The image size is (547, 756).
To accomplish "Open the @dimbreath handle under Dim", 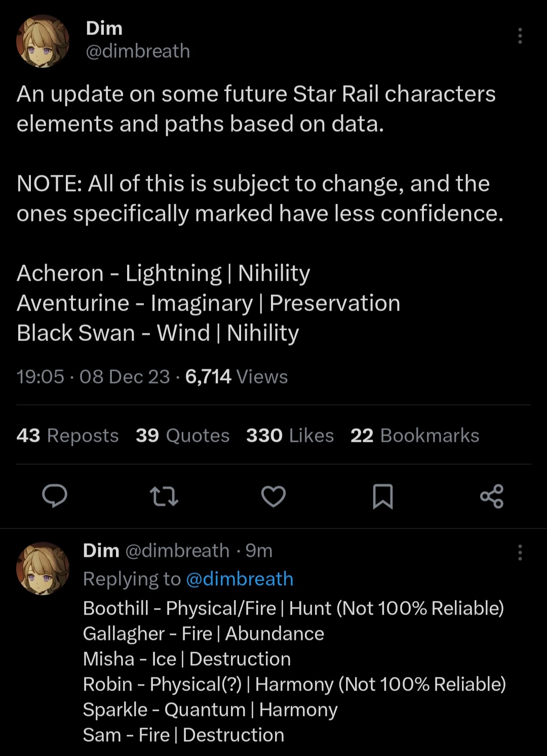I will 138,51.
